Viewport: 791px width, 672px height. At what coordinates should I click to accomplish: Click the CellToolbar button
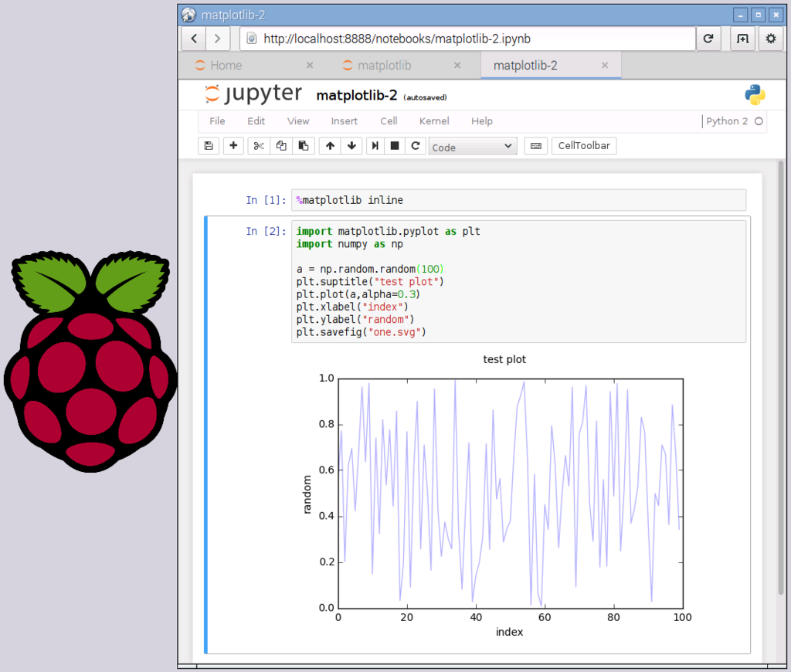(584, 146)
